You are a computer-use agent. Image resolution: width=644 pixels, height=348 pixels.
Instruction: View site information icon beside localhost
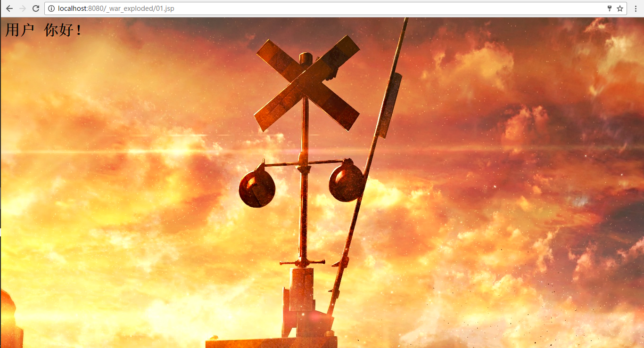tap(51, 8)
